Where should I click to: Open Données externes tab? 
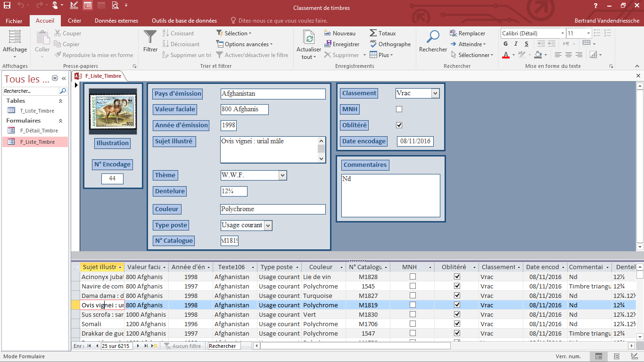click(x=116, y=21)
